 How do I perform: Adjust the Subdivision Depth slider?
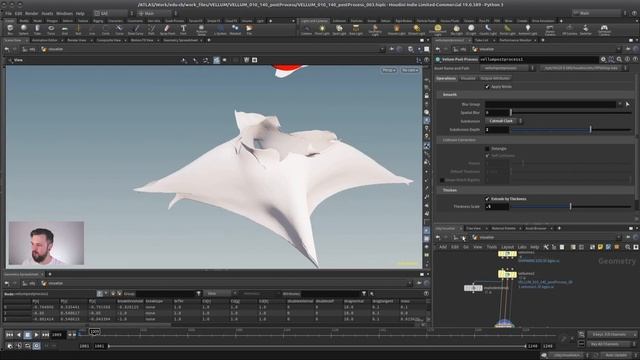click(570, 130)
